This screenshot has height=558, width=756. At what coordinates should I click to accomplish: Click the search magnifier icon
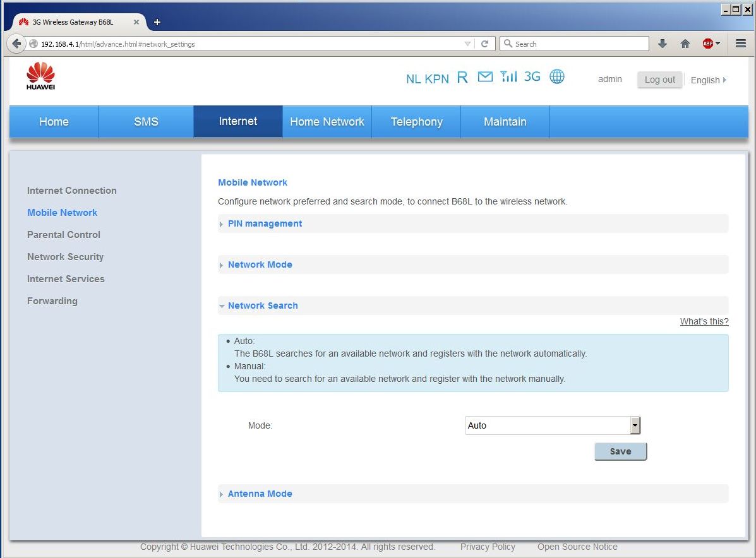click(x=508, y=44)
